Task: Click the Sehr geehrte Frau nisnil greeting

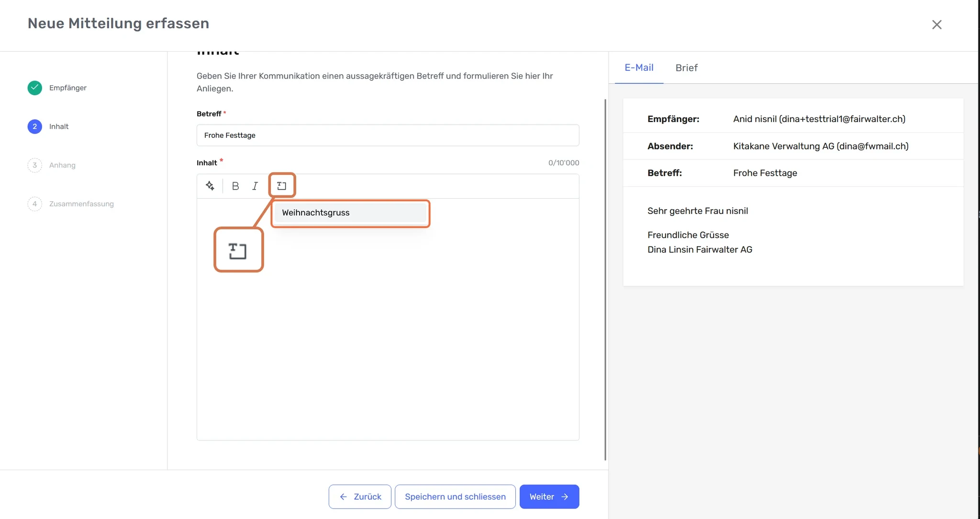Action: 698,211
